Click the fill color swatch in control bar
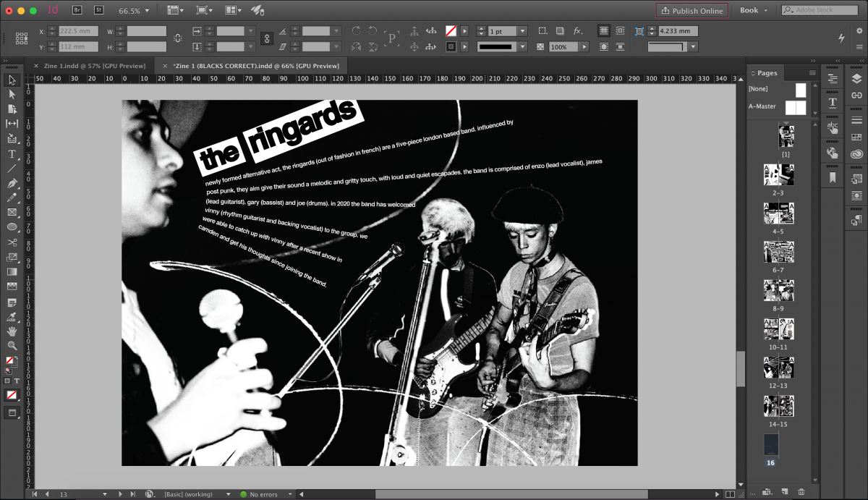This screenshot has width=868, height=500. 451,31
